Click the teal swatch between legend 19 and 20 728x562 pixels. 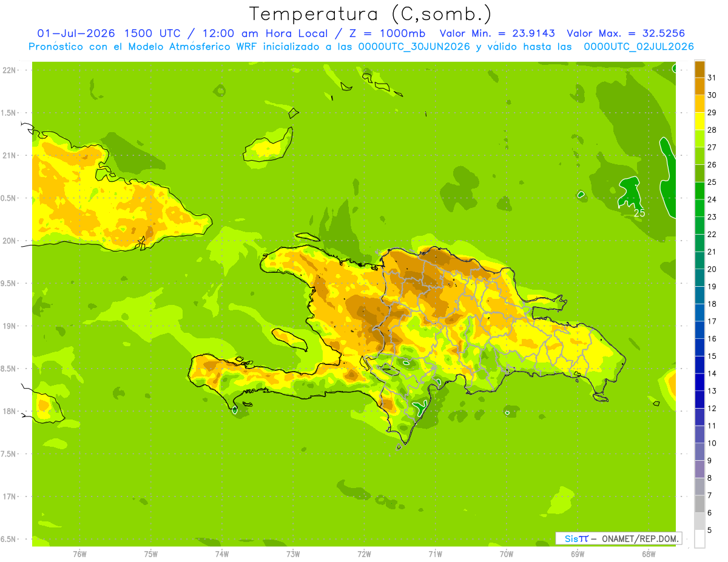coord(699,278)
